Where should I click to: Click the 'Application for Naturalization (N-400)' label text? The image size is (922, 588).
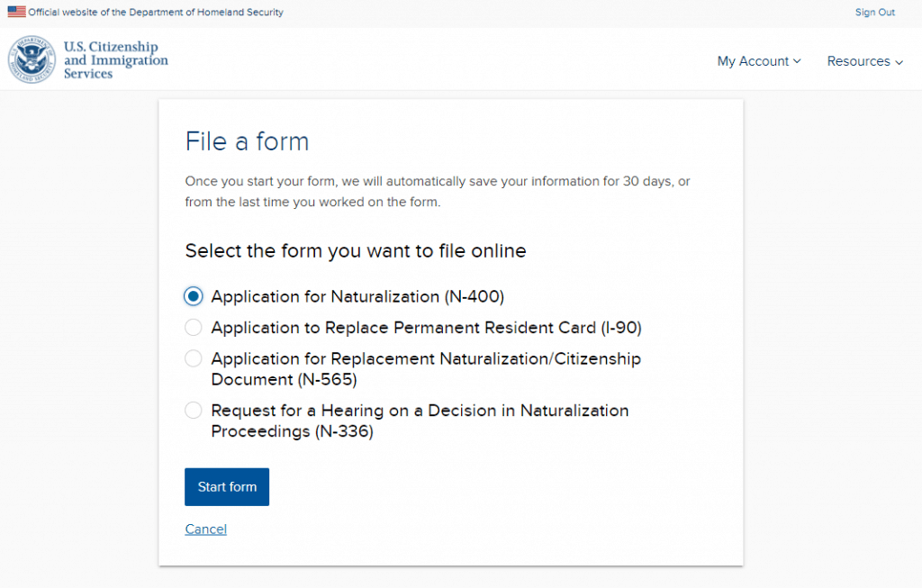click(357, 296)
